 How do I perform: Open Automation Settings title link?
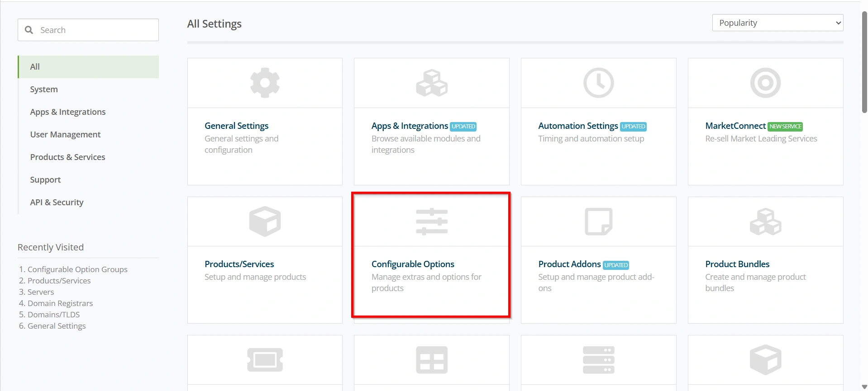(578, 126)
